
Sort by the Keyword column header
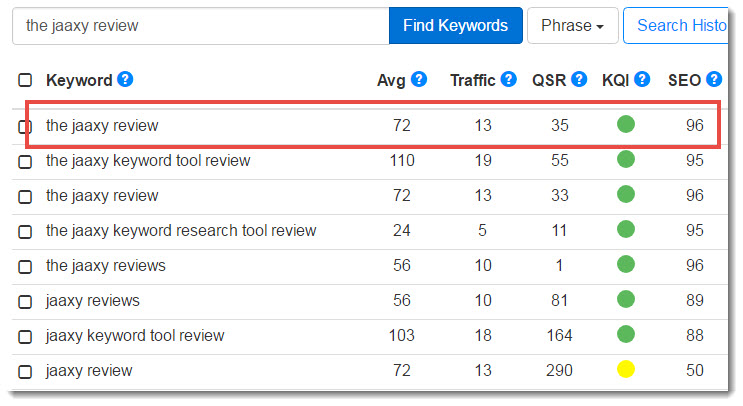point(79,80)
